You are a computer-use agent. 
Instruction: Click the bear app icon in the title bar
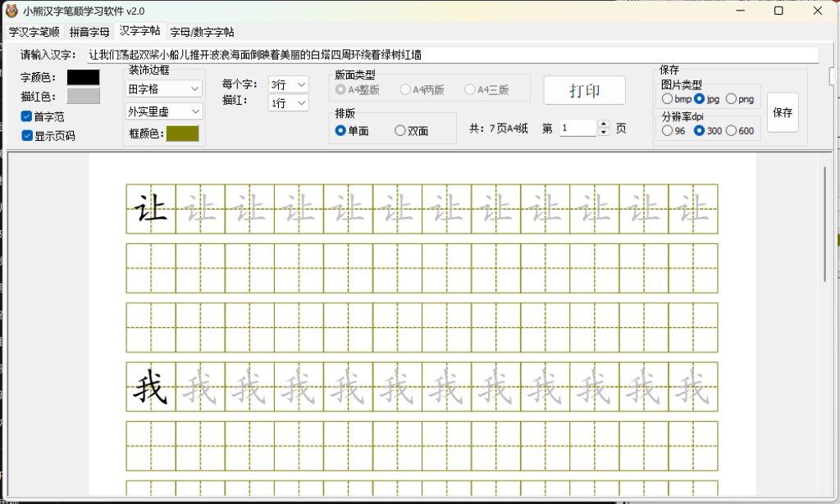10,9
